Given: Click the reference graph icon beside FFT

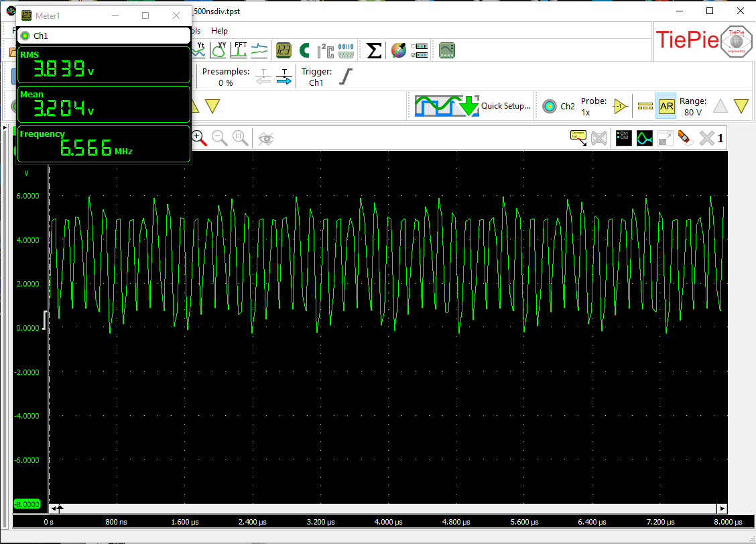Looking at the screenshot, I should [x=259, y=50].
